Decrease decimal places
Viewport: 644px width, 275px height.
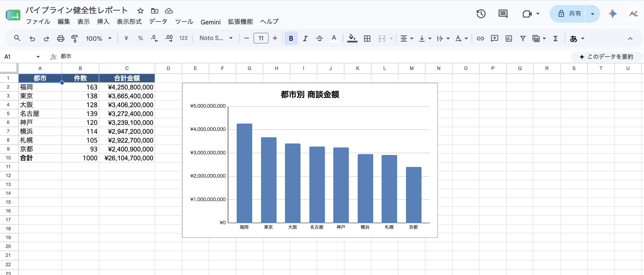(154, 38)
